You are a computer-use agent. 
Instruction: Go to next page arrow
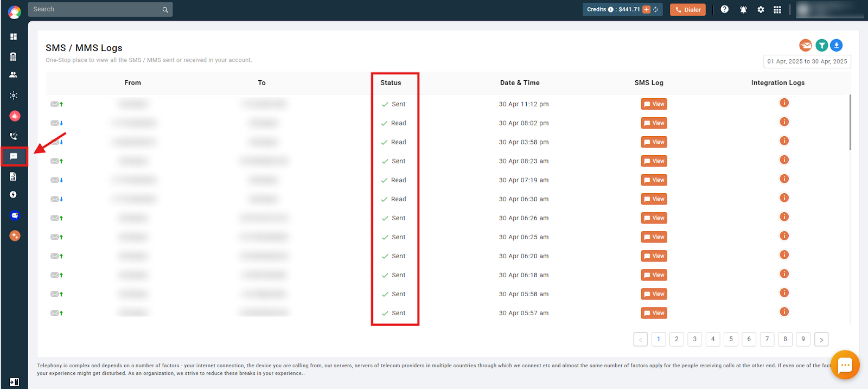coord(821,340)
